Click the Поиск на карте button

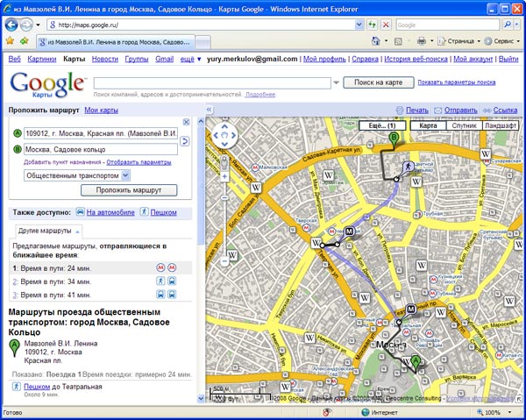click(379, 82)
